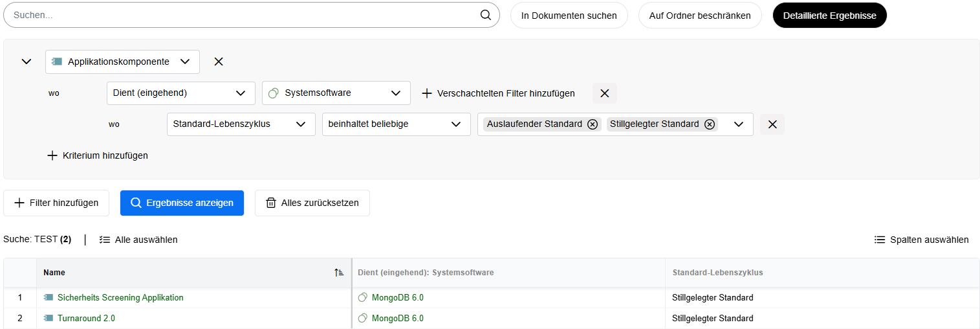
Task: Select row number 1
Action: (x=20, y=298)
